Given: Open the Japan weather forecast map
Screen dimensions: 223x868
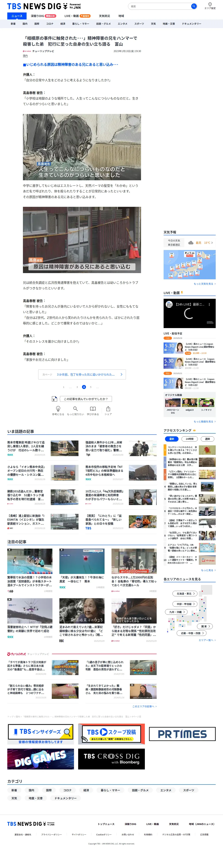Looking at the screenshot, I should point(190,265).
